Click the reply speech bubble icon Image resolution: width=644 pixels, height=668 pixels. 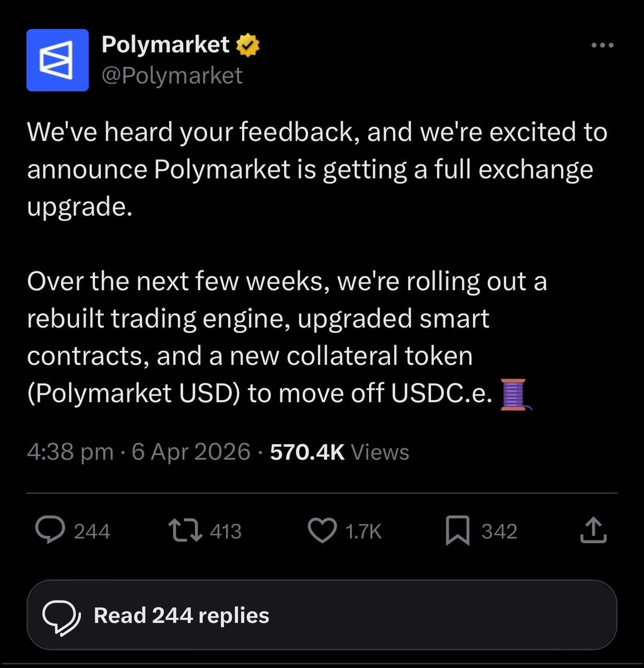[50, 530]
